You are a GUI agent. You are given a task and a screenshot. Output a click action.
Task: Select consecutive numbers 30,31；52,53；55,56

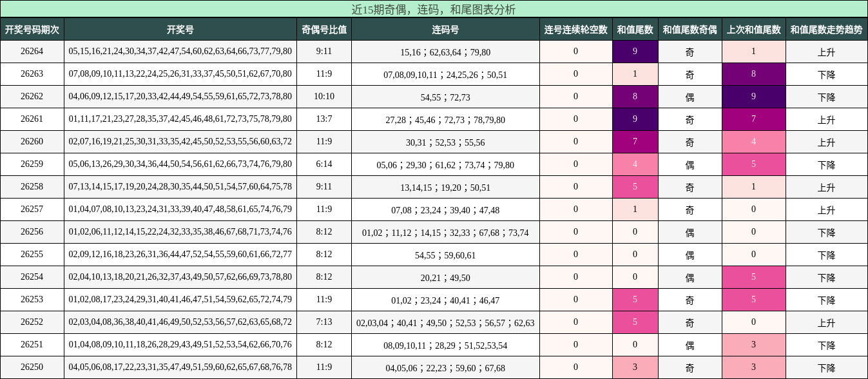coord(445,142)
